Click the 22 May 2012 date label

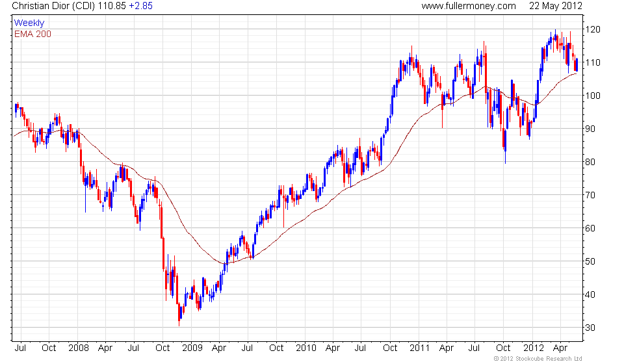click(555, 6)
